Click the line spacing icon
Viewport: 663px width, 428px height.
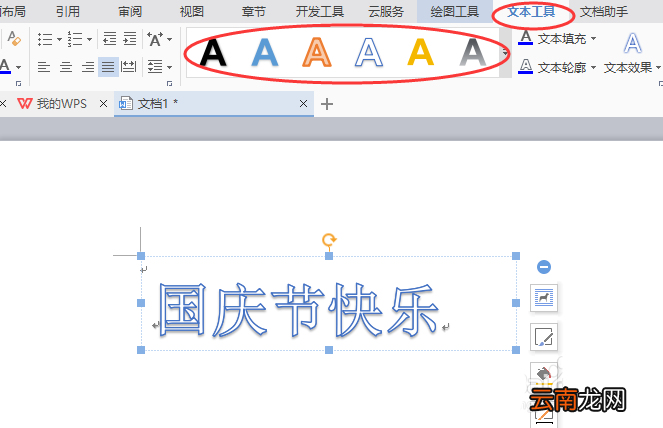tap(155, 67)
